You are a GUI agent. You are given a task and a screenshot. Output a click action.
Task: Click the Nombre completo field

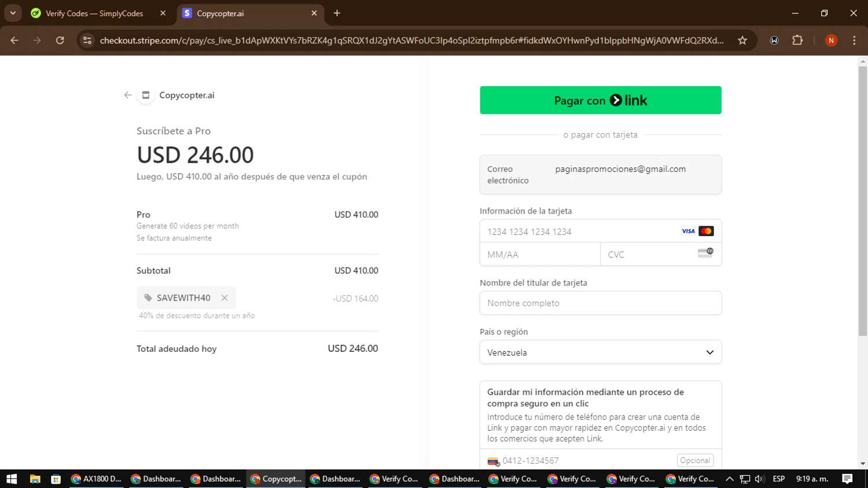click(601, 303)
